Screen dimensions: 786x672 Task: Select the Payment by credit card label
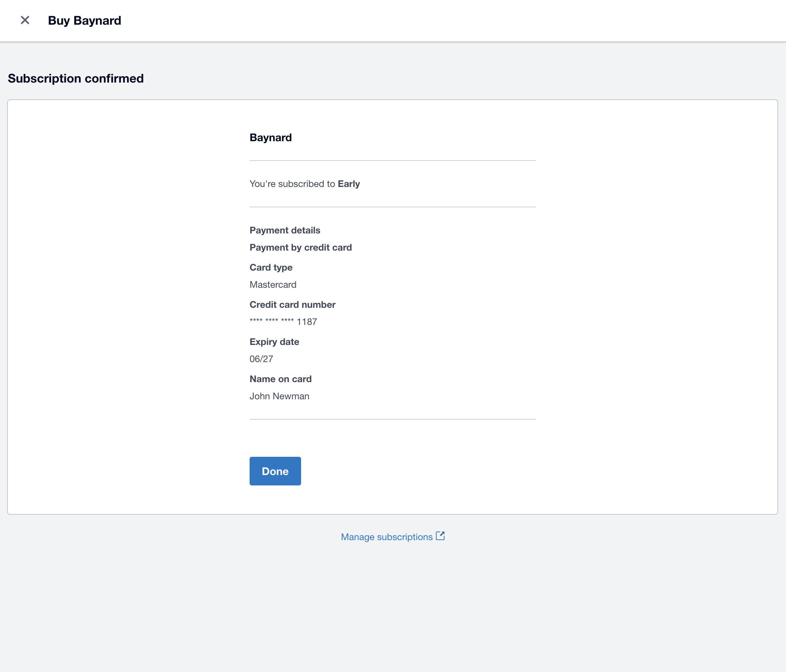click(x=300, y=247)
